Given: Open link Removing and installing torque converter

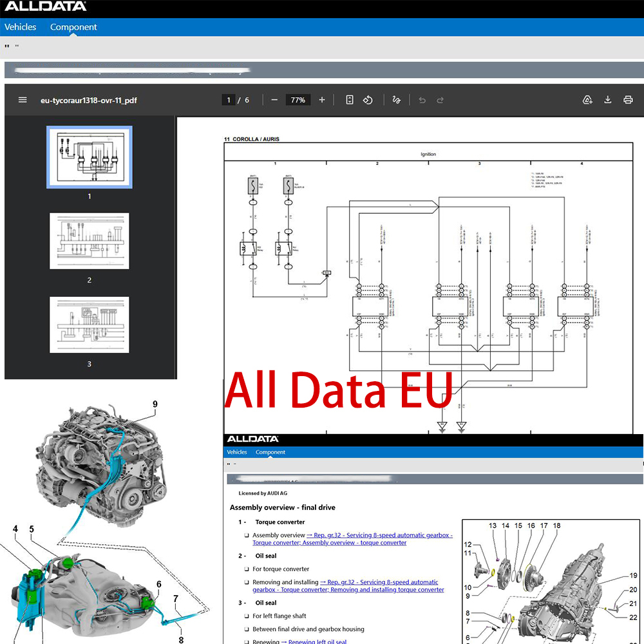Looking at the screenshot, I should pyautogui.click(x=348, y=585).
